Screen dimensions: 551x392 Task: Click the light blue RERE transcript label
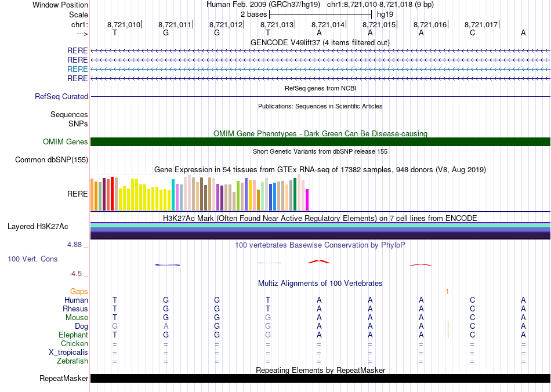click(77, 69)
